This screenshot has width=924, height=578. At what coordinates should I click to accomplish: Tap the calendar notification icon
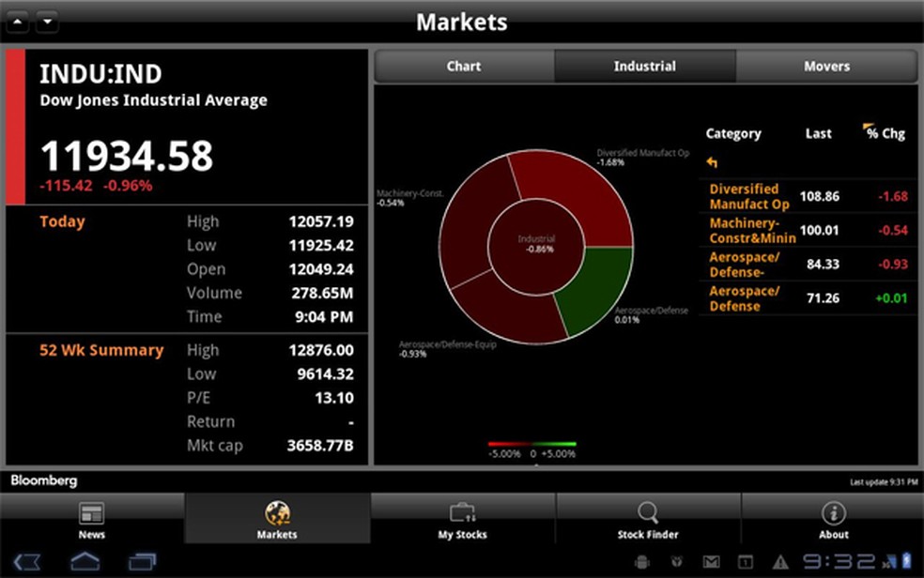point(746,562)
